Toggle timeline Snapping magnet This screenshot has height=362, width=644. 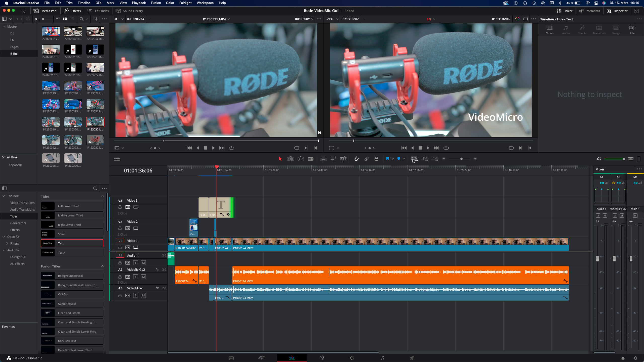tap(356, 159)
